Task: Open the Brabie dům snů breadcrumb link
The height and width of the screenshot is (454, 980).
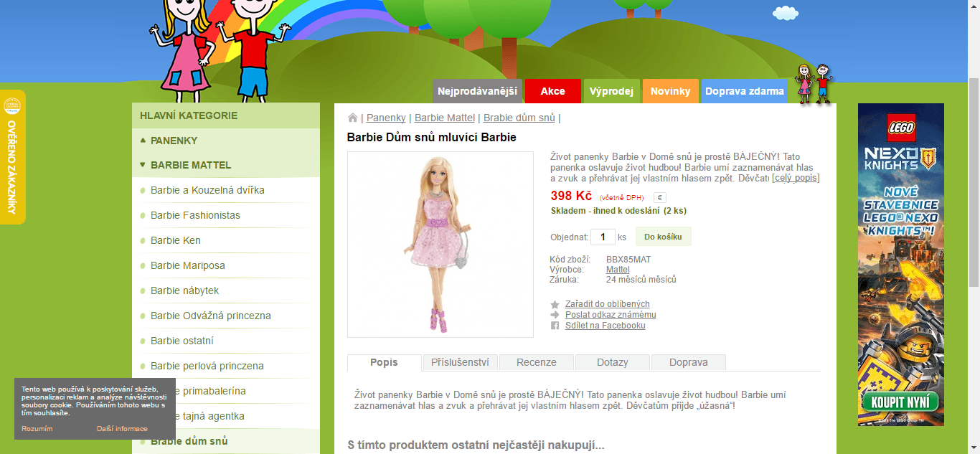Action: coord(519,118)
